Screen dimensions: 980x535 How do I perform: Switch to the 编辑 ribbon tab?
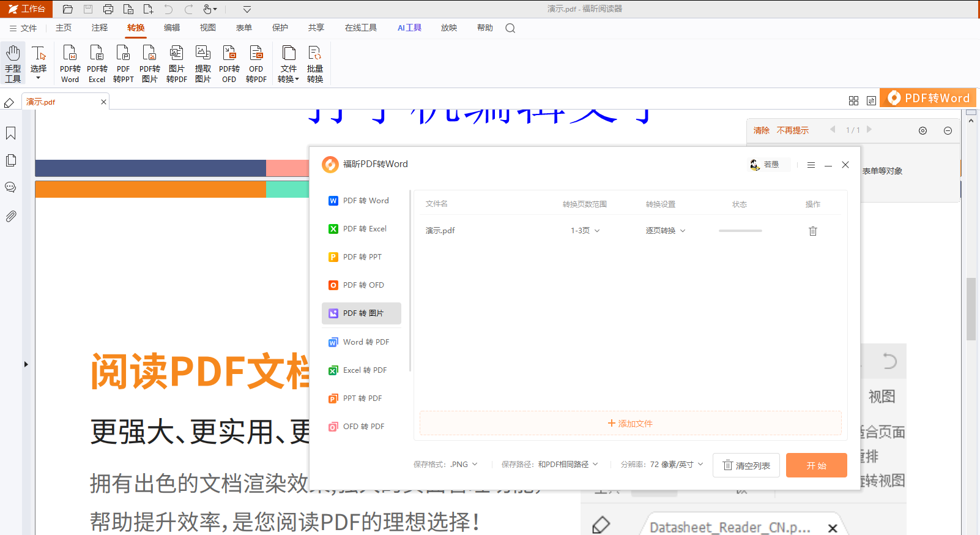point(172,28)
